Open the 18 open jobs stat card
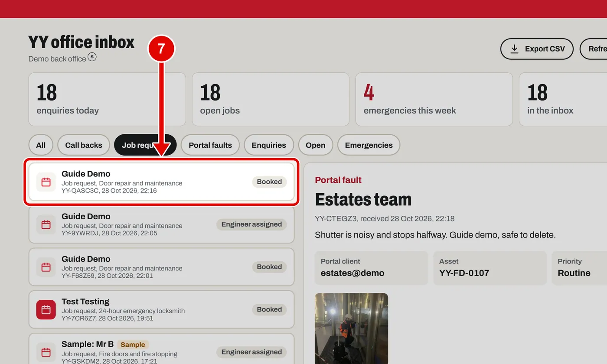Screen dimensions: 607x364 tap(271, 99)
